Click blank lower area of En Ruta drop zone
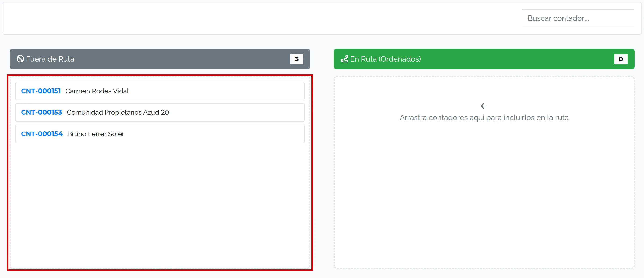This screenshot has width=644, height=278. pyautogui.click(x=484, y=200)
